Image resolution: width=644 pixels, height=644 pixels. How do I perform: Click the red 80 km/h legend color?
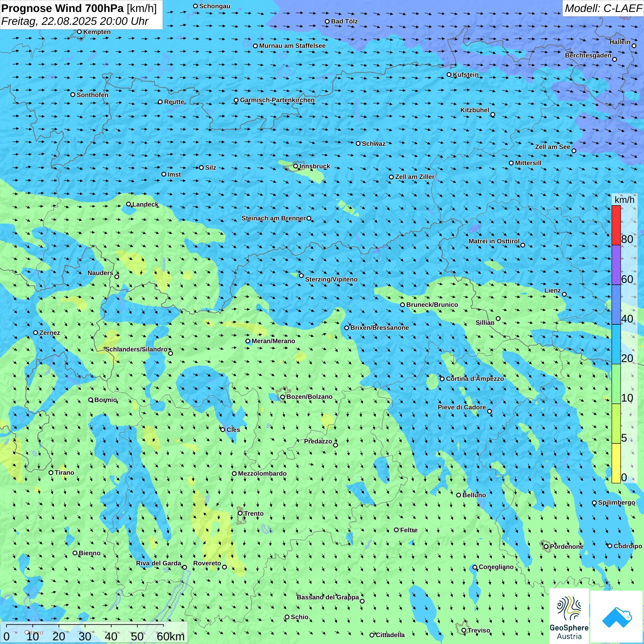[616, 225]
